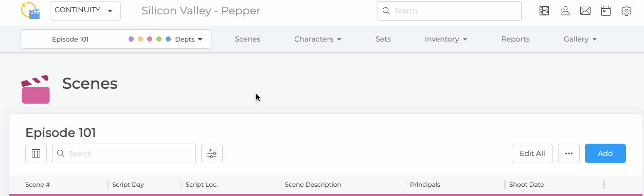Open the three-dots more options button
644x196 pixels.
click(x=569, y=153)
